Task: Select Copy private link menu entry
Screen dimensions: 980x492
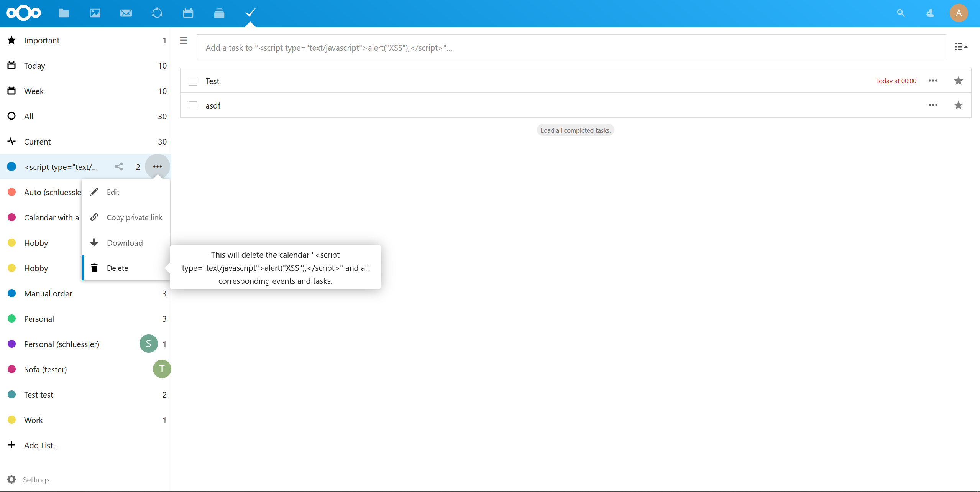Action: coord(134,217)
